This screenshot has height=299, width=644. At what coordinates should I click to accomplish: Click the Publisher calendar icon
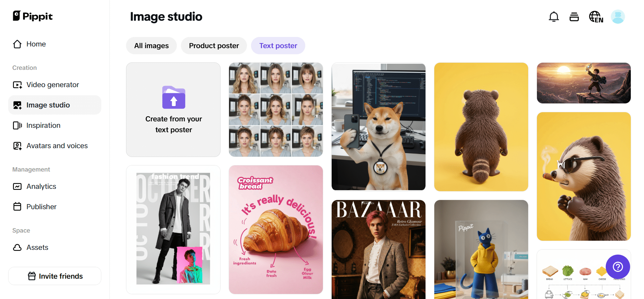point(17,207)
